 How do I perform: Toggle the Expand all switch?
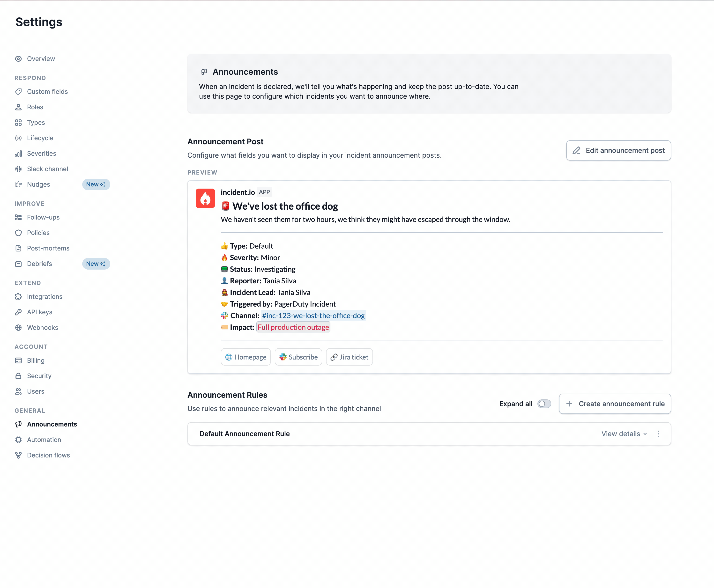pyautogui.click(x=544, y=404)
